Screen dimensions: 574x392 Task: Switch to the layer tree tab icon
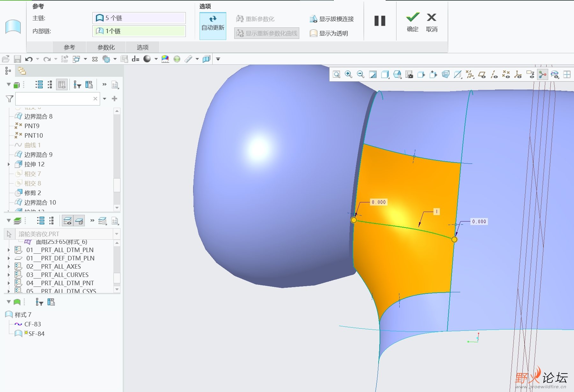[22, 71]
